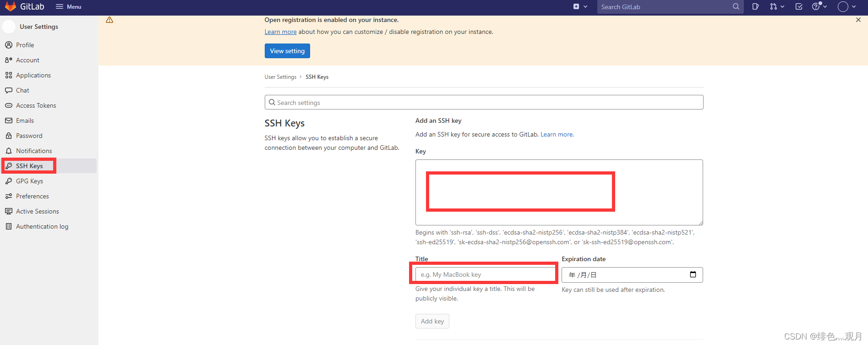Open Notifications in the sidebar
Image resolution: width=868 pixels, height=345 pixels.
point(49,151)
